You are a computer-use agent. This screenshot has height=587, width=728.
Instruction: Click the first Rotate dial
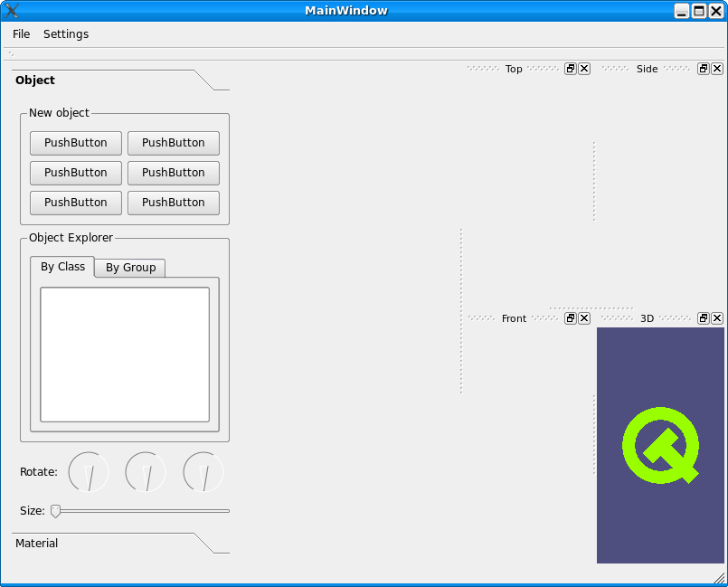click(x=89, y=472)
